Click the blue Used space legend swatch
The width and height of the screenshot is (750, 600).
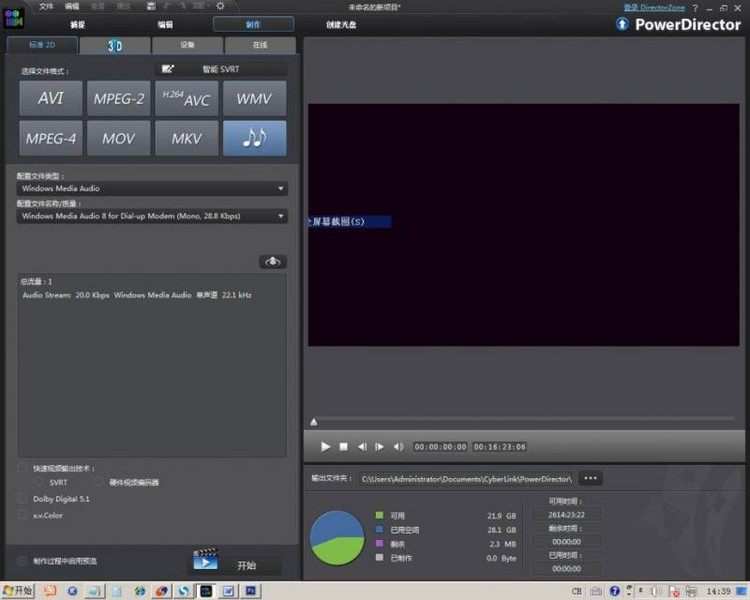(x=379, y=529)
